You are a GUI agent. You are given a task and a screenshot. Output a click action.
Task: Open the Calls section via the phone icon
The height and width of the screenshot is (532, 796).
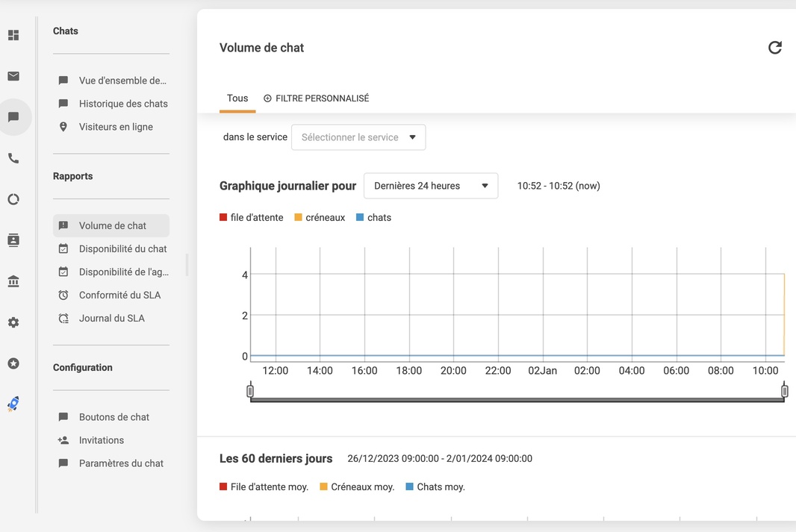tap(12, 157)
